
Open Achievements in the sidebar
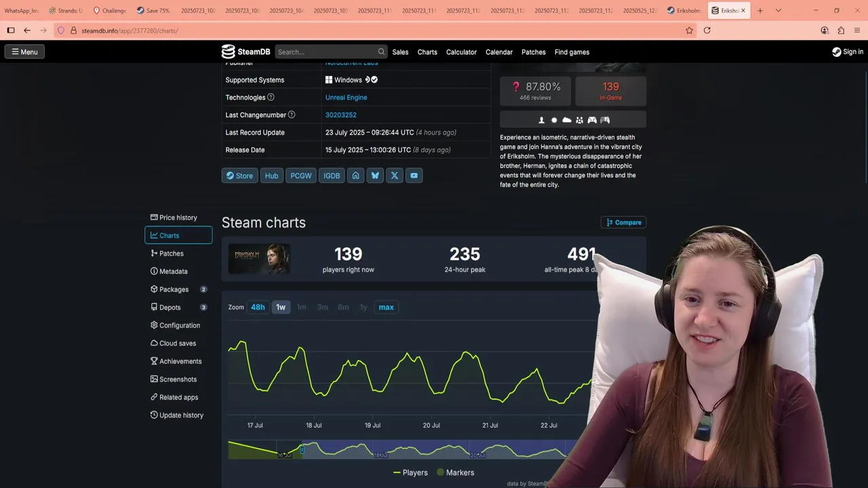tap(178, 361)
